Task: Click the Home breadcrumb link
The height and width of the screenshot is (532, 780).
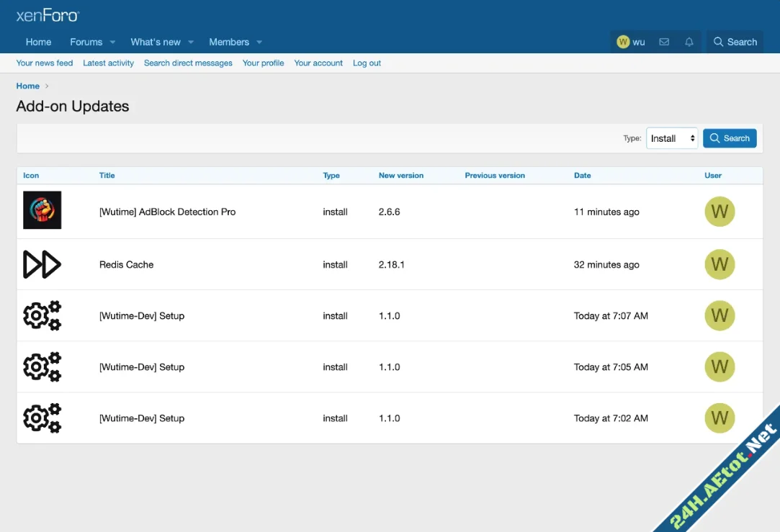Action: pyautogui.click(x=28, y=86)
